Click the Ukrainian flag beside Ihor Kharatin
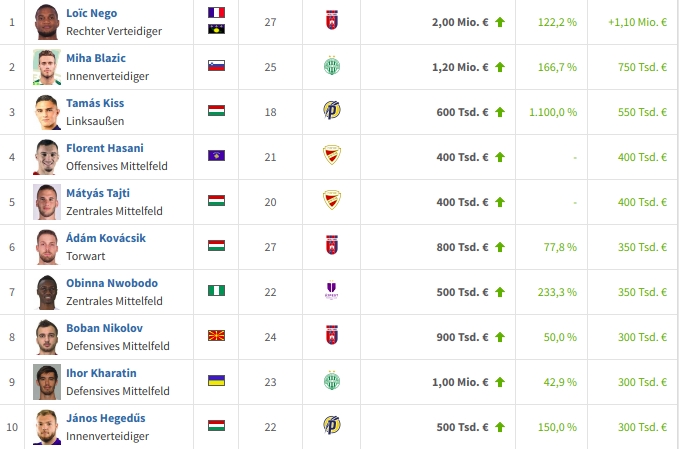 [x=216, y=381]
